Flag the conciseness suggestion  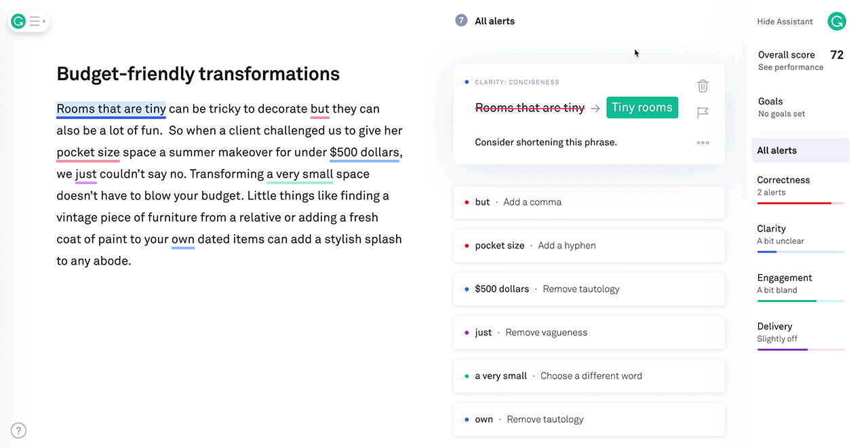click(703, 113)
